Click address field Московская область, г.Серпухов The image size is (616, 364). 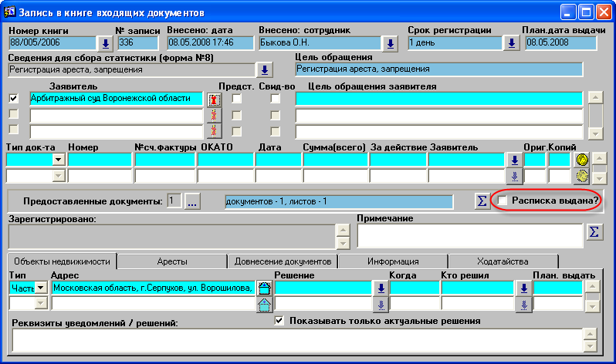(x=153, y=288)
